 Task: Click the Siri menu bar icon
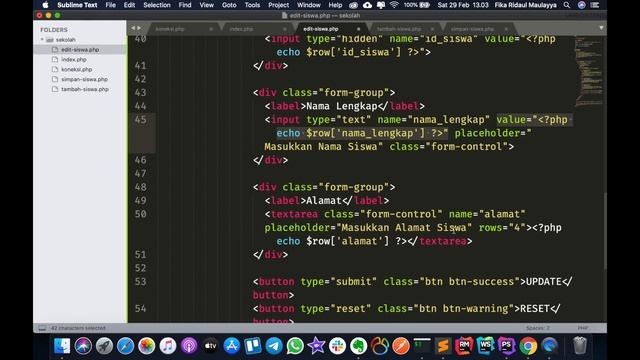click(x=582, y=5)
